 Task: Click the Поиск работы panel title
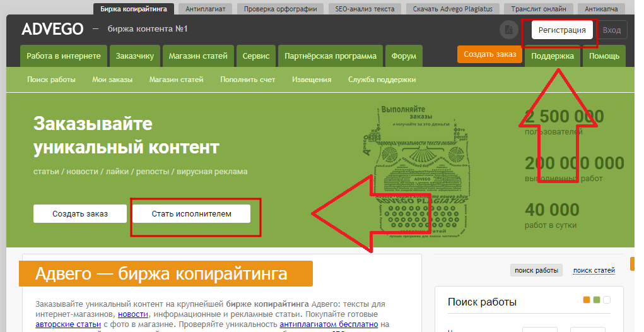click(482, 302)
